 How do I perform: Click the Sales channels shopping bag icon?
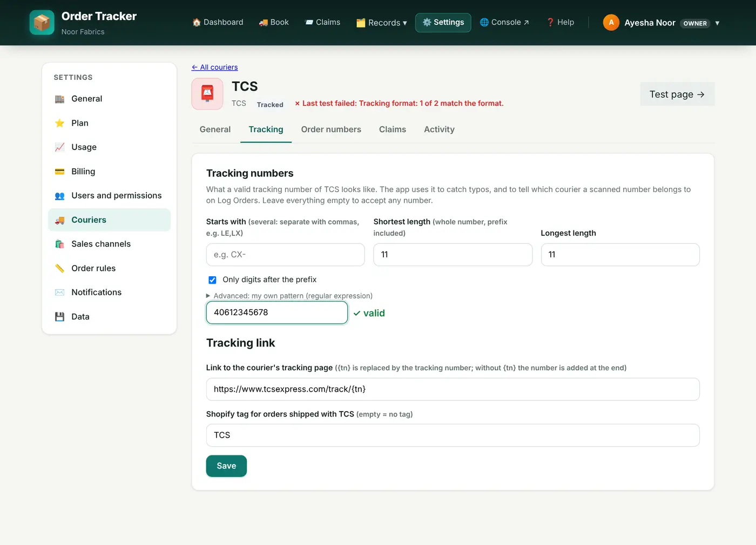pos(60,244)
